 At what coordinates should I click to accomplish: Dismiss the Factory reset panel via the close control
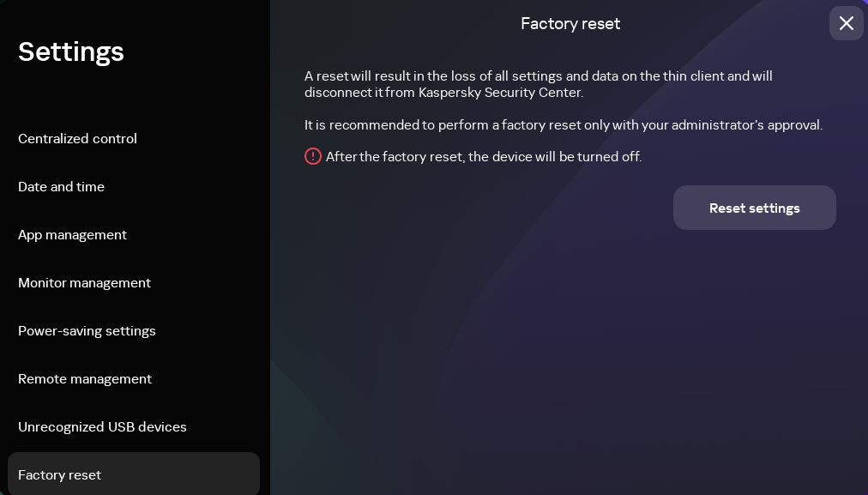click(846, 23)
